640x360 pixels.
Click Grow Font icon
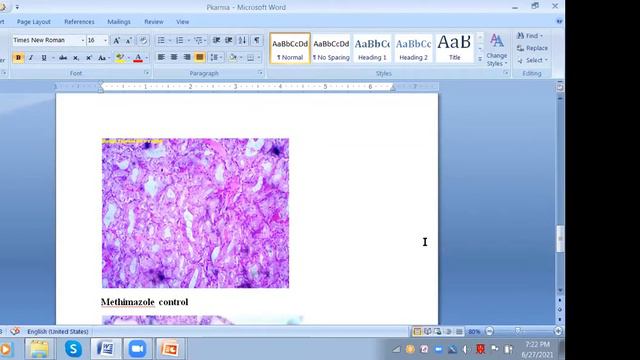pos(116,40)
